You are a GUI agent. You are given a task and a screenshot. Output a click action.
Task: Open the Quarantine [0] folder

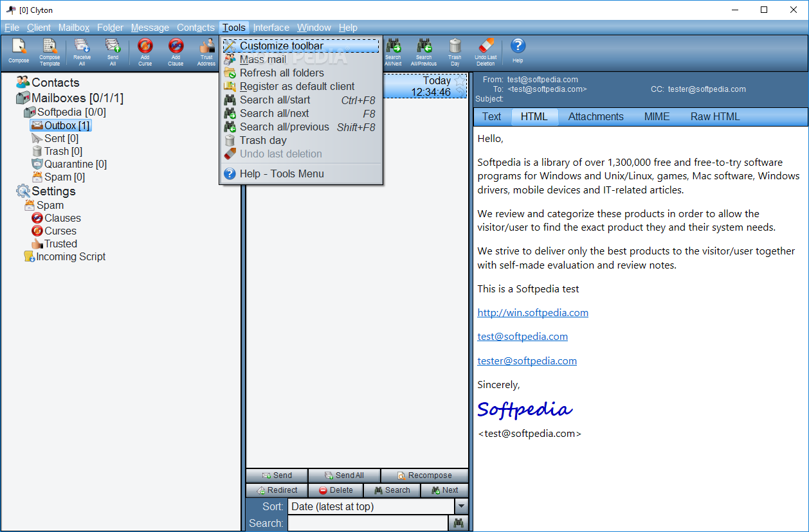pyautogui.click(x=69, y=164)
